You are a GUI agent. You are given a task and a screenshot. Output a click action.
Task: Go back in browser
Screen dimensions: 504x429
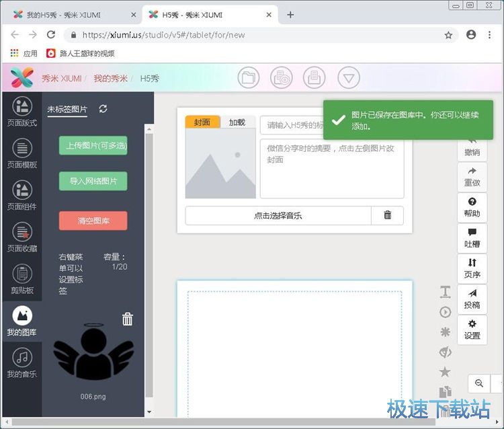pyautogui.click(x=15, y=34)
